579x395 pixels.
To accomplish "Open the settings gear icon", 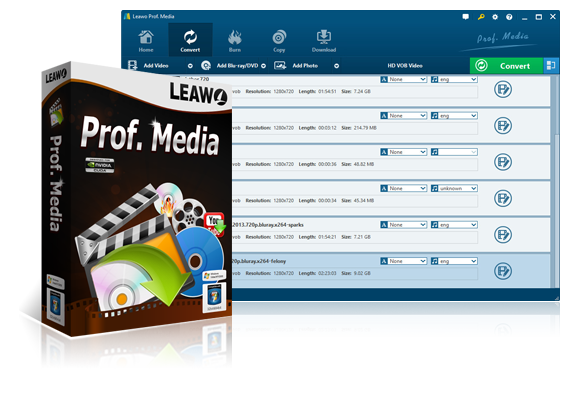I will [x=495, y=17].
